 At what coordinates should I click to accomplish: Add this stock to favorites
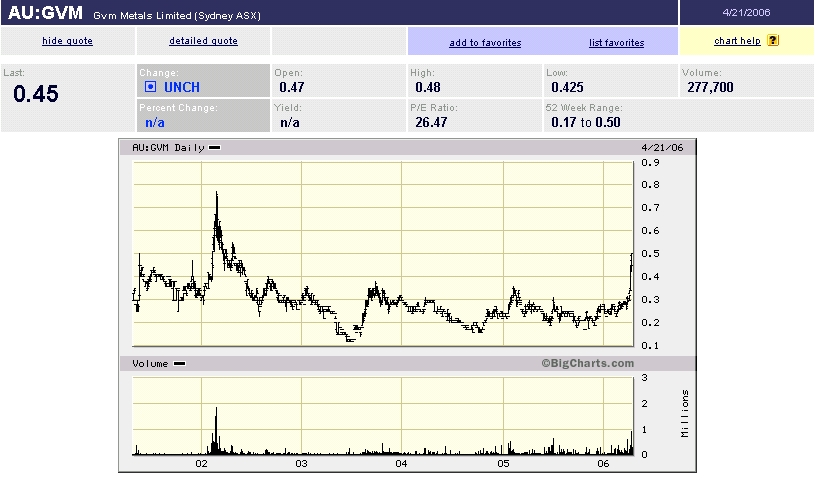pos(485,42)
